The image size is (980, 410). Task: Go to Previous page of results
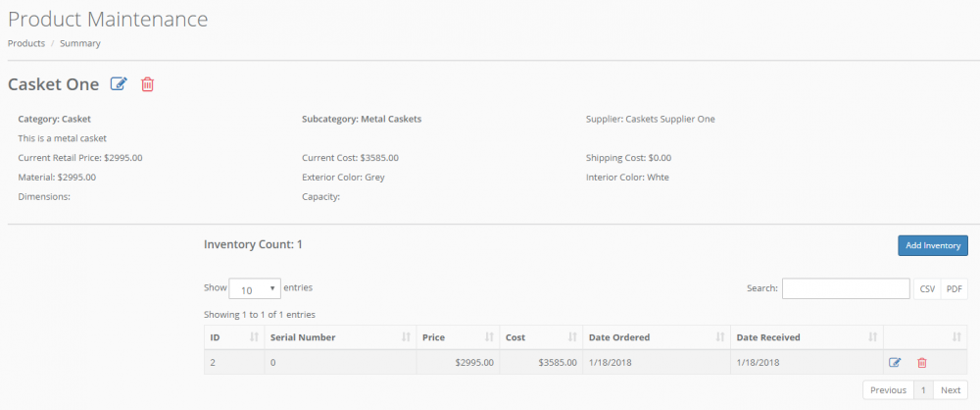tap(888, 389)
